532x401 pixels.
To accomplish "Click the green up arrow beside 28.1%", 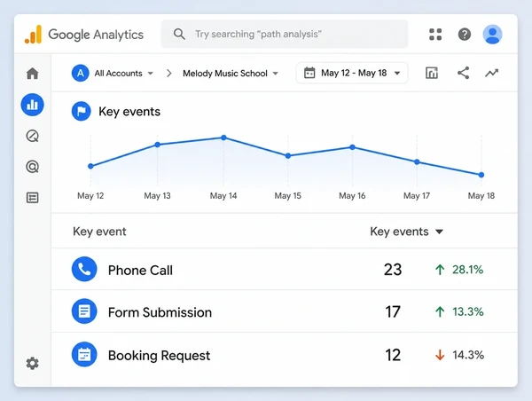I will click(x=440, y=270).
